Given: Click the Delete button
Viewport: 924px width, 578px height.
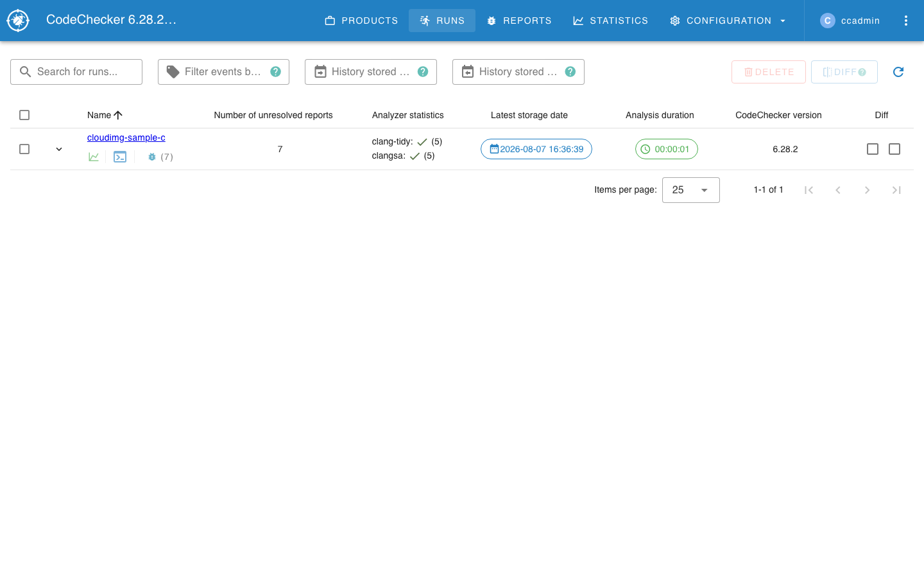Looking at the screenshot, I should [769, 72].
